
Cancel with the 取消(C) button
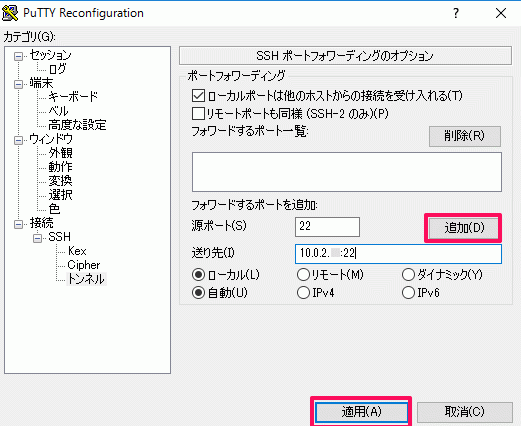465,412
